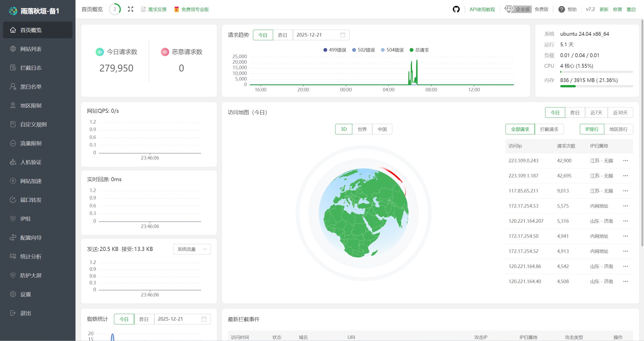The image size is (644, 341).
Task: Switch ranking to 地区排行 tab
Action: [618, 129]
